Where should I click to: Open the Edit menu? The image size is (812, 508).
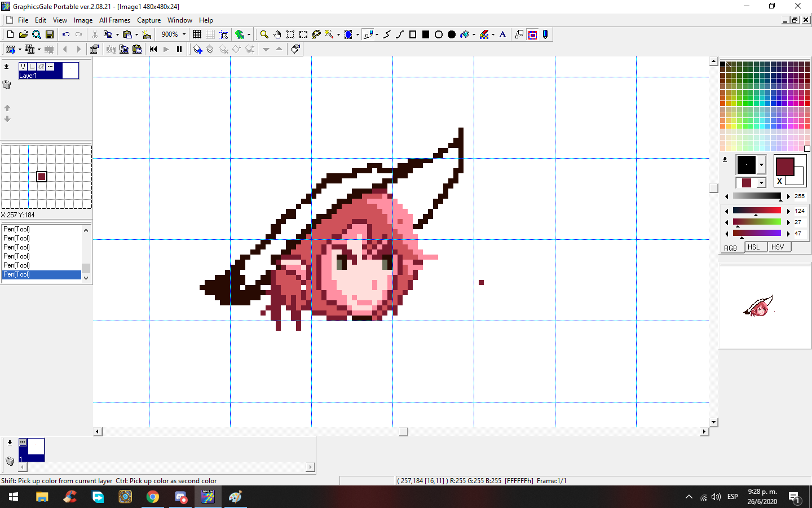pyautogui.click(x=41, y=20)
